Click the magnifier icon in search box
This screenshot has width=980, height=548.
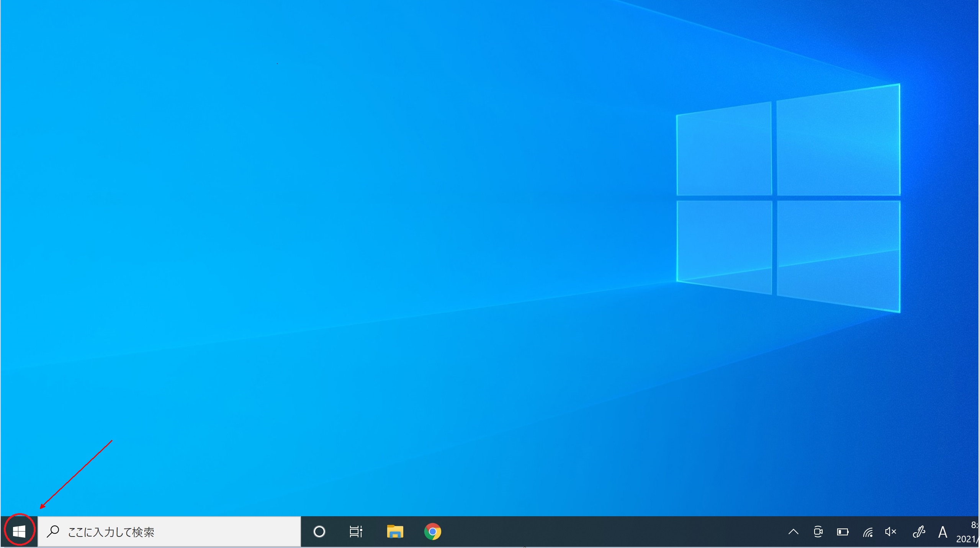pos(53,531)
